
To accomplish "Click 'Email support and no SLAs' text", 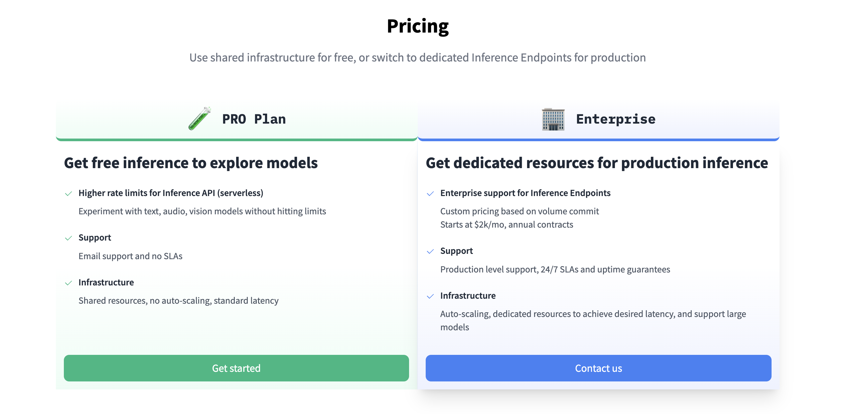I will [130, 256].
